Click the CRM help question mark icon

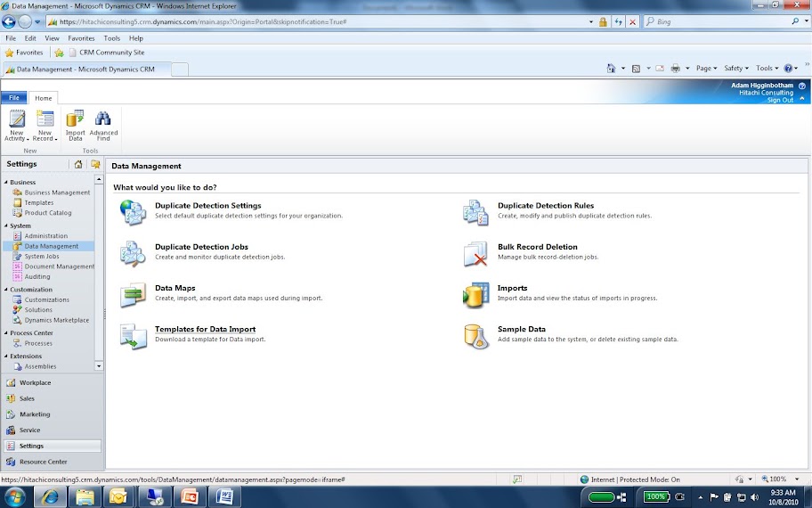(x=801, y=86)
